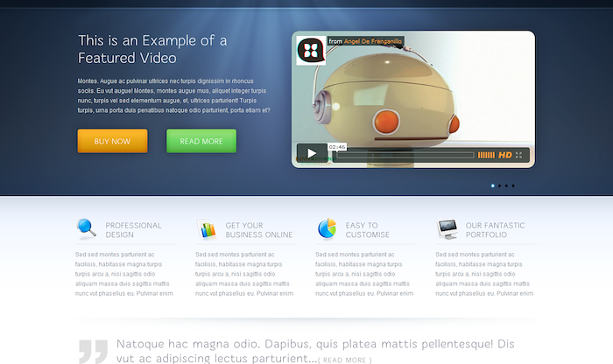
Task: Click the bar chart Business Online icon
Action: click(x=207, y=229)
